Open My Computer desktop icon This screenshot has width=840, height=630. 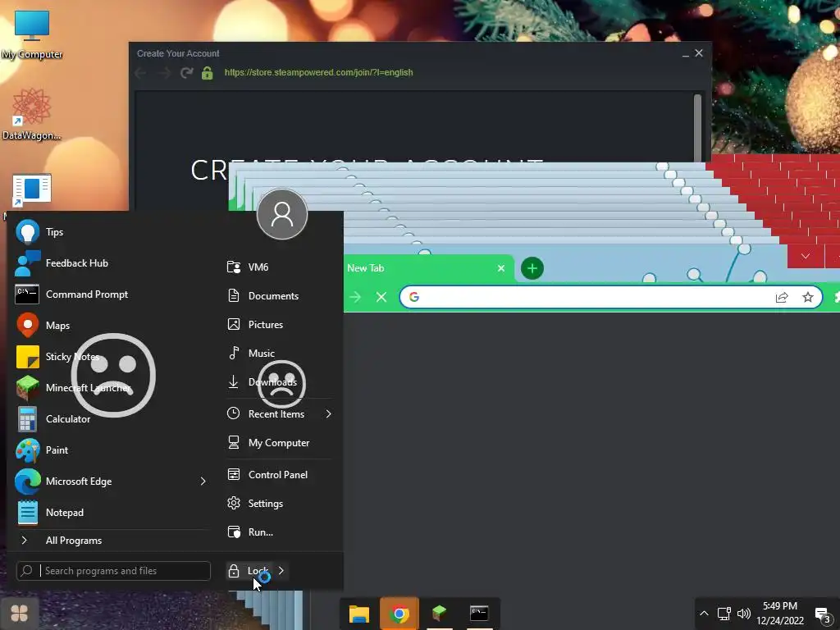click(32, 34)
